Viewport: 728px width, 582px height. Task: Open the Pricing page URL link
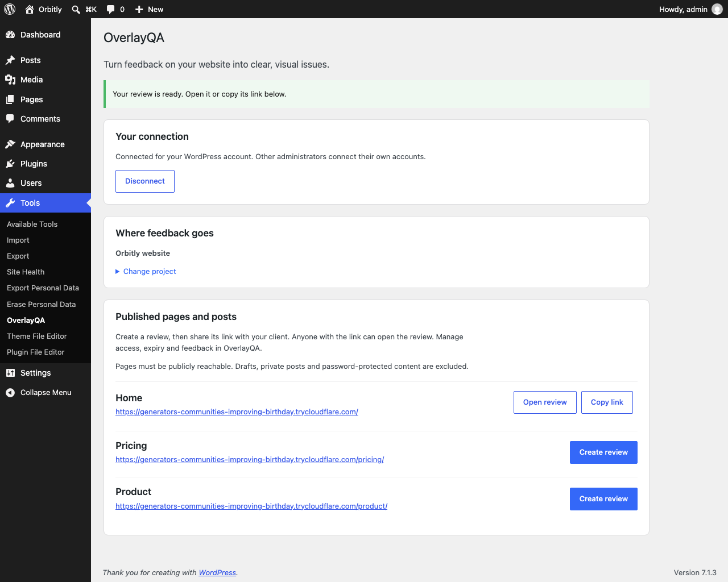point(250,460)
